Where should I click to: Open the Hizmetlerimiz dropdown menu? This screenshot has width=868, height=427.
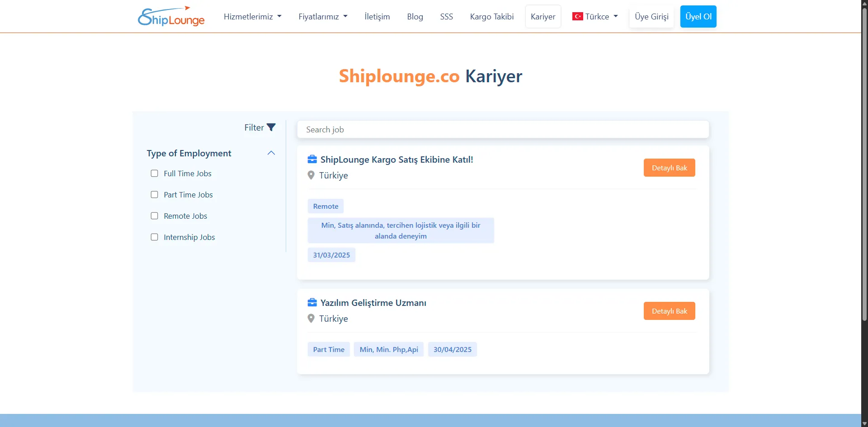click(252, 17)
